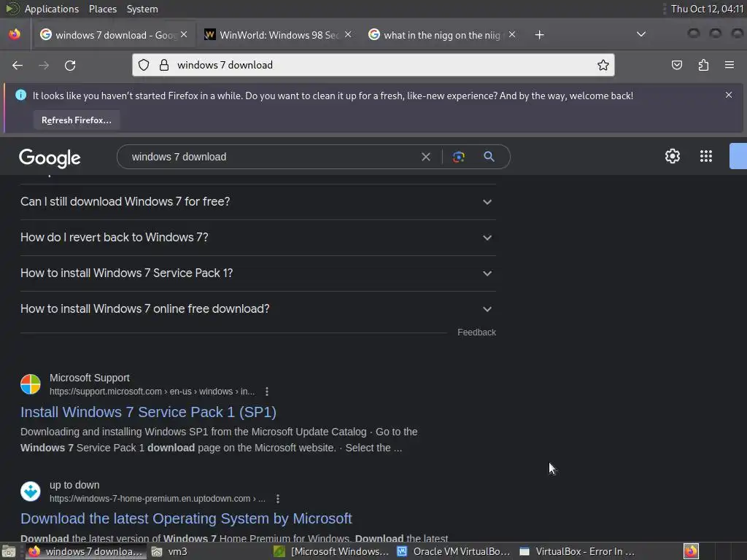747x560 pixels.
Task: Open the Extensions menu
Action: (x=703, y=65)
